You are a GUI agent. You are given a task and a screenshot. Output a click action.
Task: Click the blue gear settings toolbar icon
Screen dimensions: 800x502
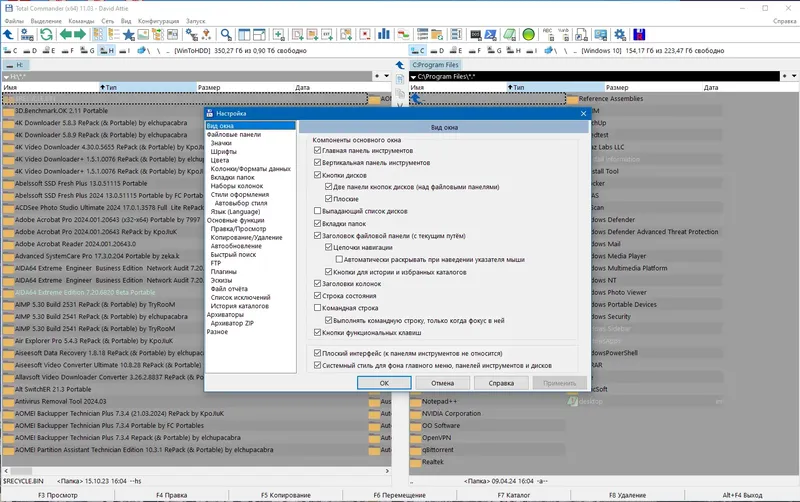click(619, 35)
